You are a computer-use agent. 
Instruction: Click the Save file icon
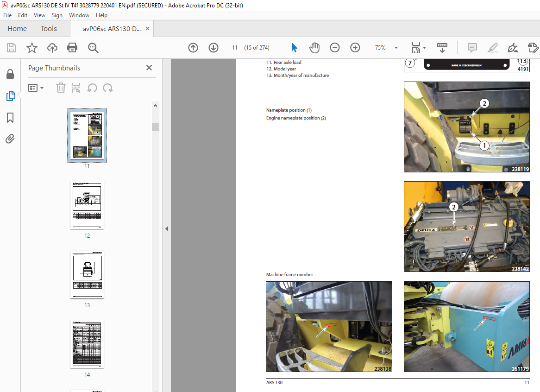coord(12,48)
